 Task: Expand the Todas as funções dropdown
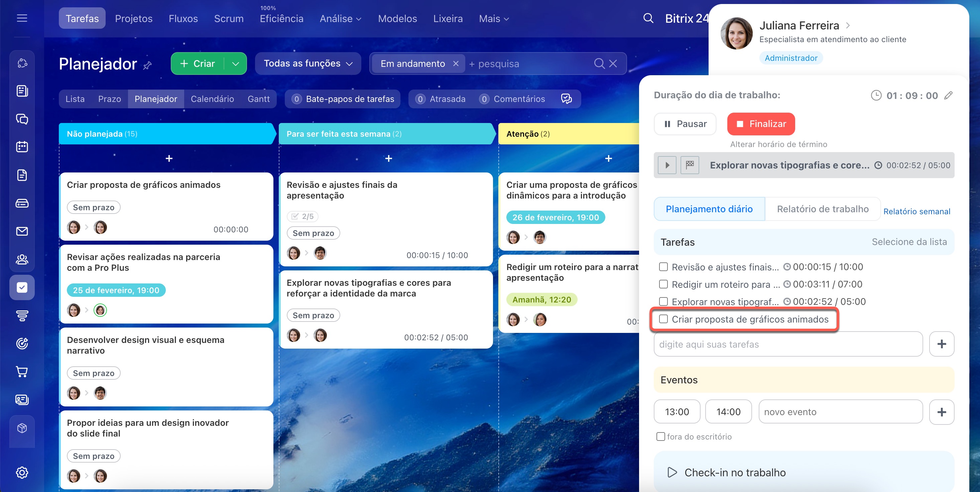[x=308, y=64]
